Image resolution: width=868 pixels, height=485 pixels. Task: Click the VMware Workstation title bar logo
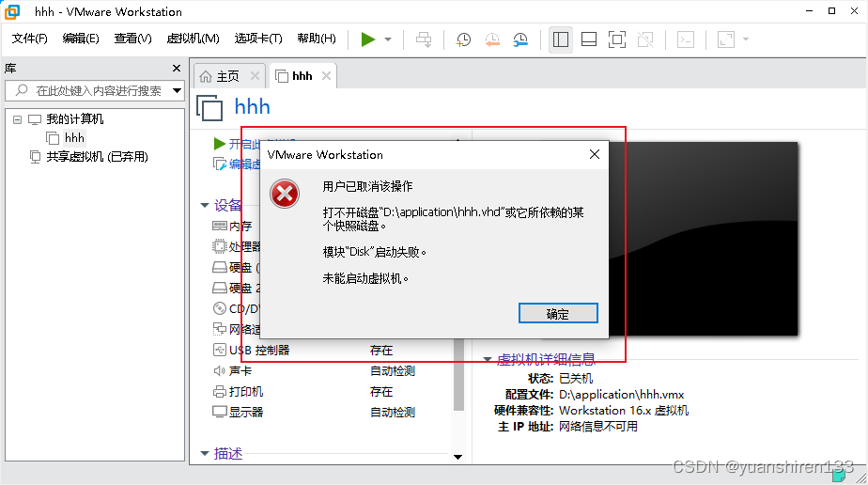click(12, 11)
